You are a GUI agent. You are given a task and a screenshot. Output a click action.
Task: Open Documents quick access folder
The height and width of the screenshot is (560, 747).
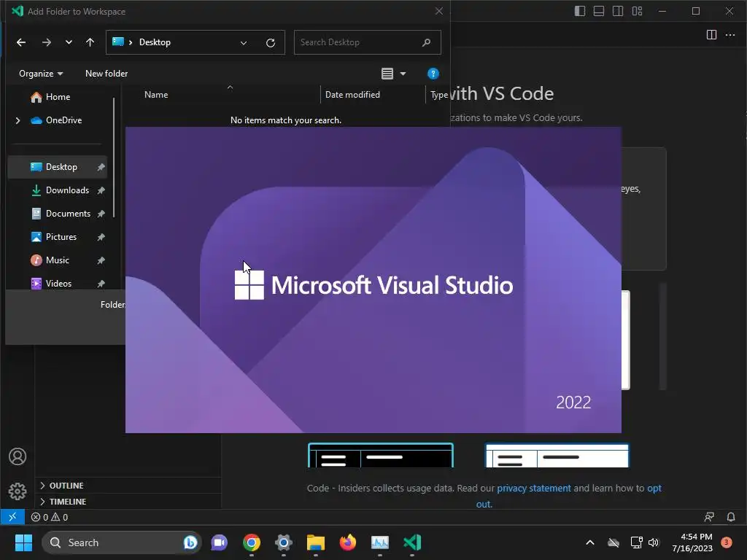tap(68, 214)
